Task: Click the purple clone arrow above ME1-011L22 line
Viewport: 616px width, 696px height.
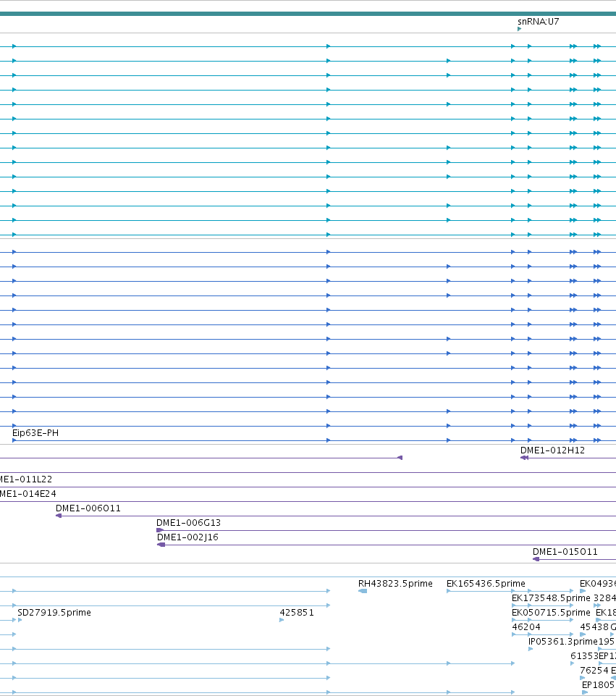Action: [x=400, y=458]
